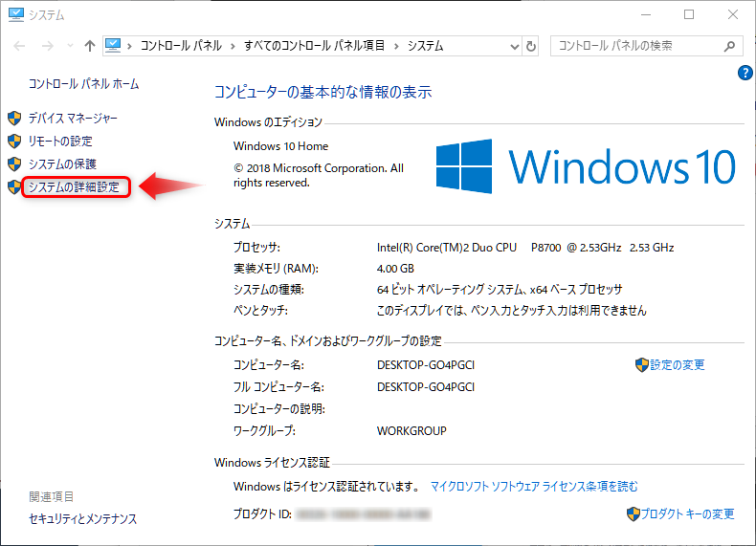The height and width of the screenshot is (546, 756).
Task: Click shield icon beside デバイス マネージャー
Action: pyautogui.click(x=14, y=118)
